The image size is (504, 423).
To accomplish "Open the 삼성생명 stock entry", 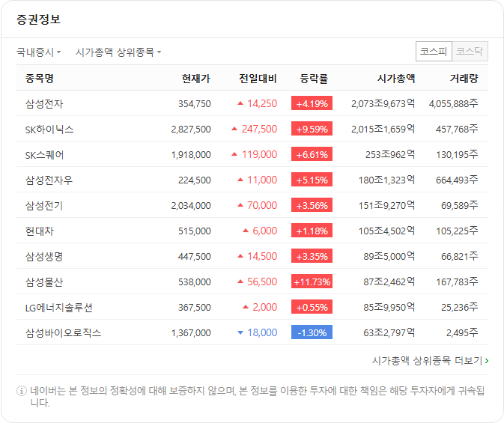I will tap(44, 257).
